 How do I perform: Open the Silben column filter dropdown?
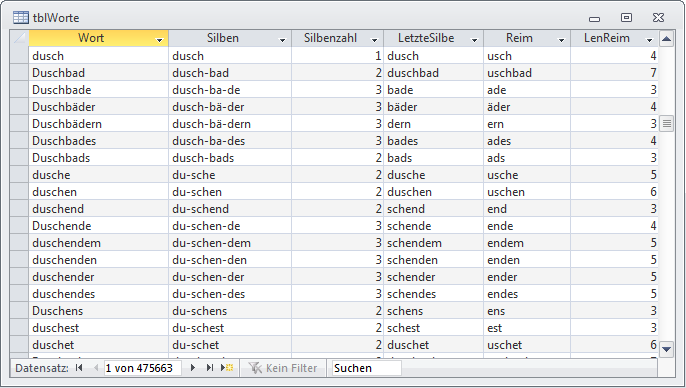coord(282,40)
